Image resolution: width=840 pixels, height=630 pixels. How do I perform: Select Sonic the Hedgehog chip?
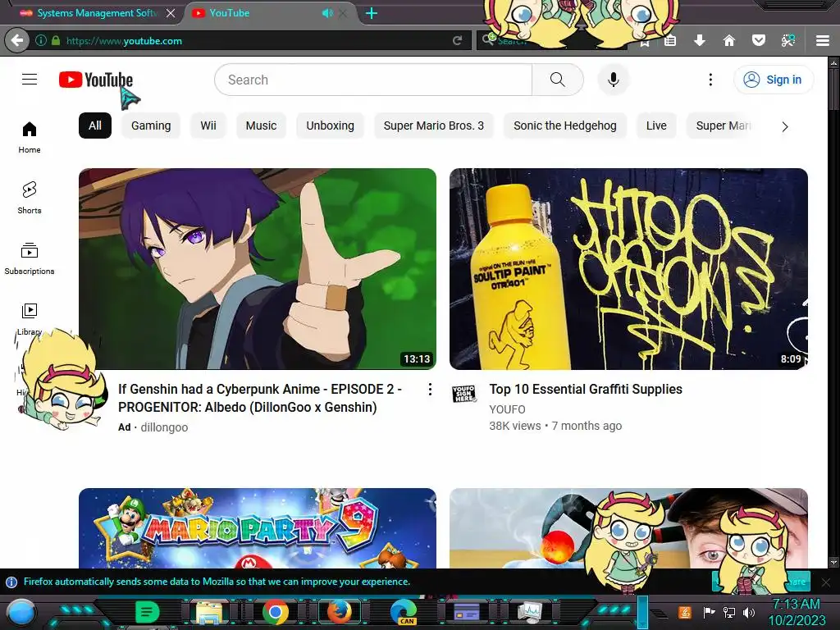(x=564, y=126)
